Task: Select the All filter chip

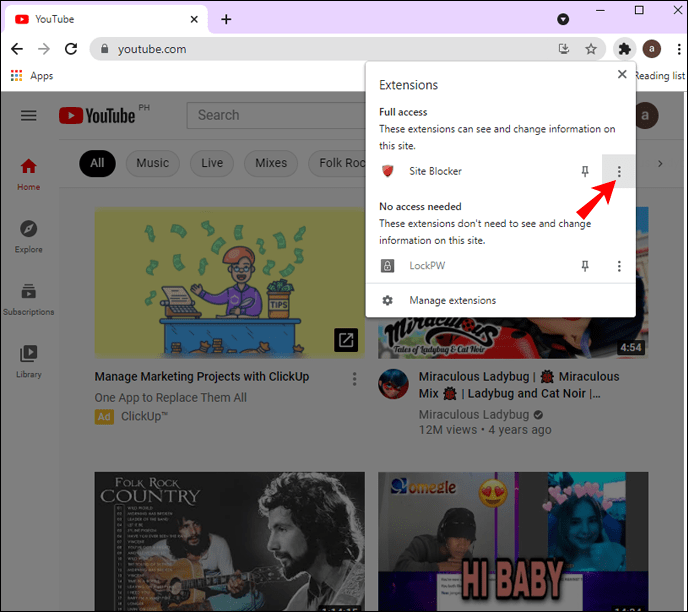Action: pos(97,163)
